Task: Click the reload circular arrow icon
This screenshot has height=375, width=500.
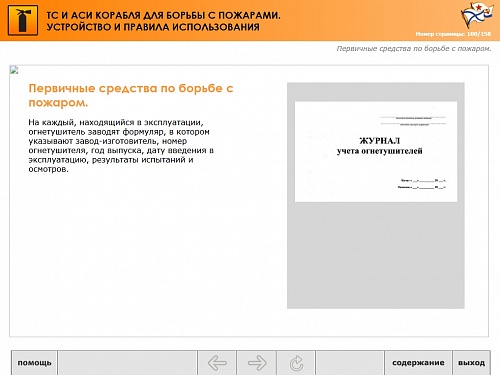Action: (x=296, y=363)
